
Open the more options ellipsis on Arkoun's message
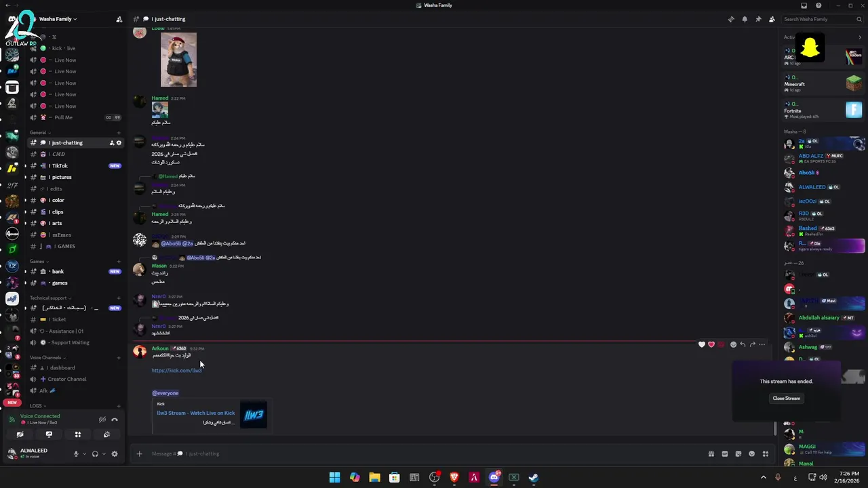[762, 344]
